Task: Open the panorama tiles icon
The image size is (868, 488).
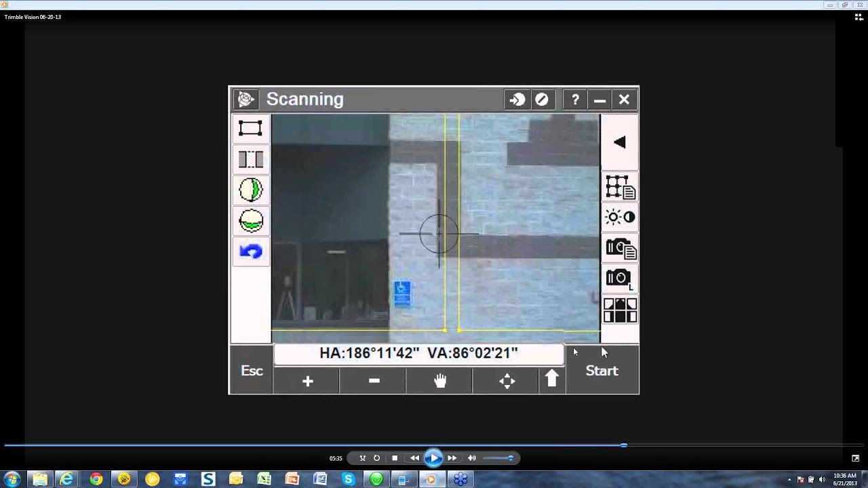Action: 620,310
